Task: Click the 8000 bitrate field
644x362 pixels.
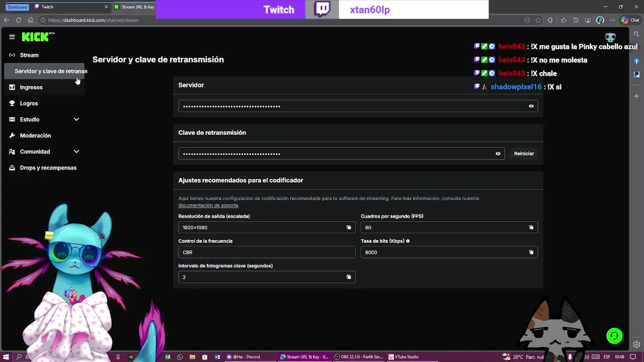Action: (x=449, y=252)
